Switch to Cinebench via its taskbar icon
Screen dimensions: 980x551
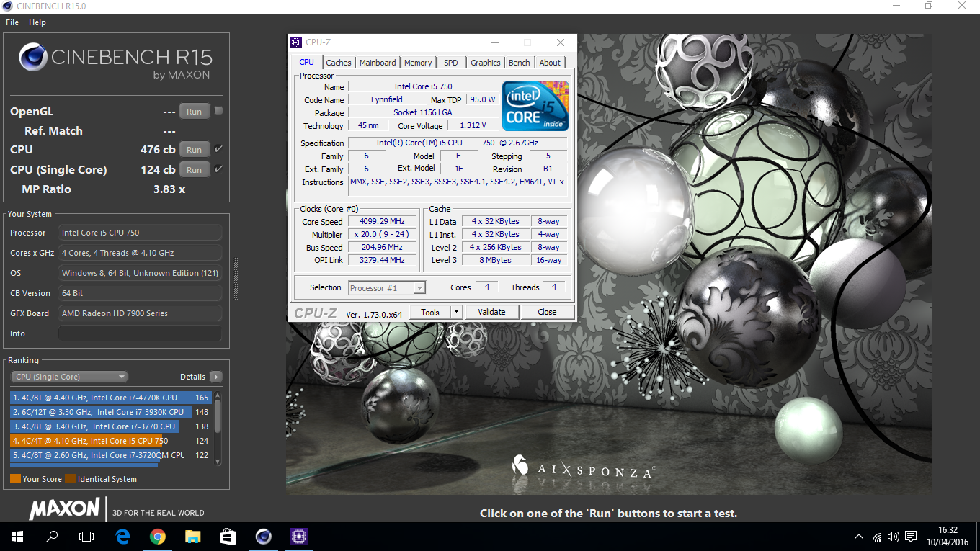click(263, 537)
